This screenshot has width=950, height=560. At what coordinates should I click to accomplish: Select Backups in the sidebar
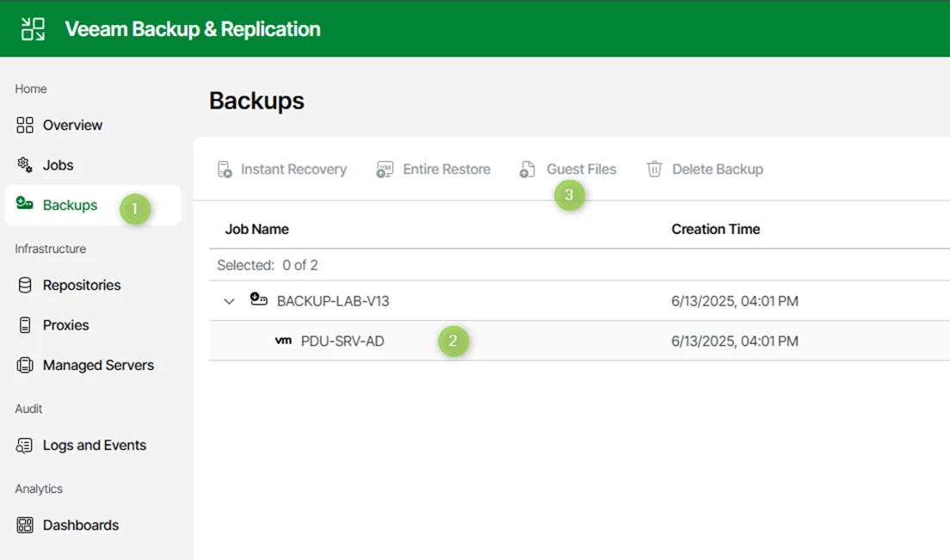pyautogui.click(x=71, y=206)
